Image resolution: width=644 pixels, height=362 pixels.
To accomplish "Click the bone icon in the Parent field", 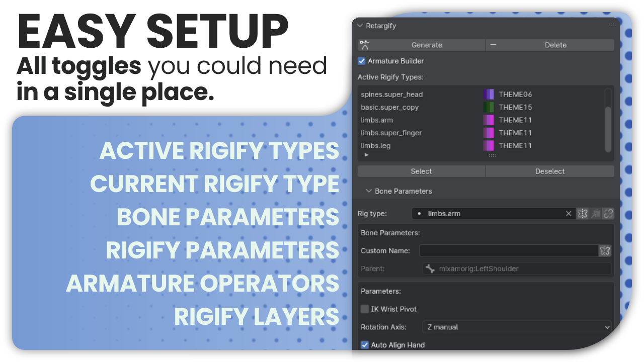I will point(430,268).
